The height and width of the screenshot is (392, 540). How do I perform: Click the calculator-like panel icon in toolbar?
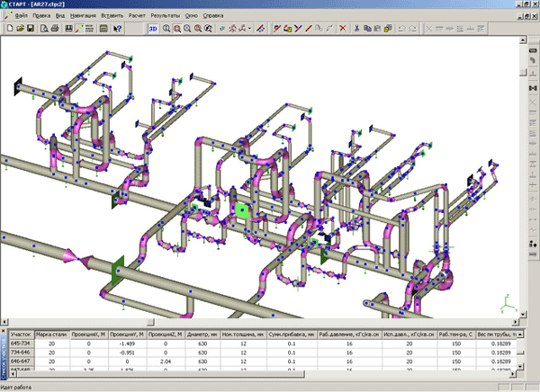pos(103,29)
